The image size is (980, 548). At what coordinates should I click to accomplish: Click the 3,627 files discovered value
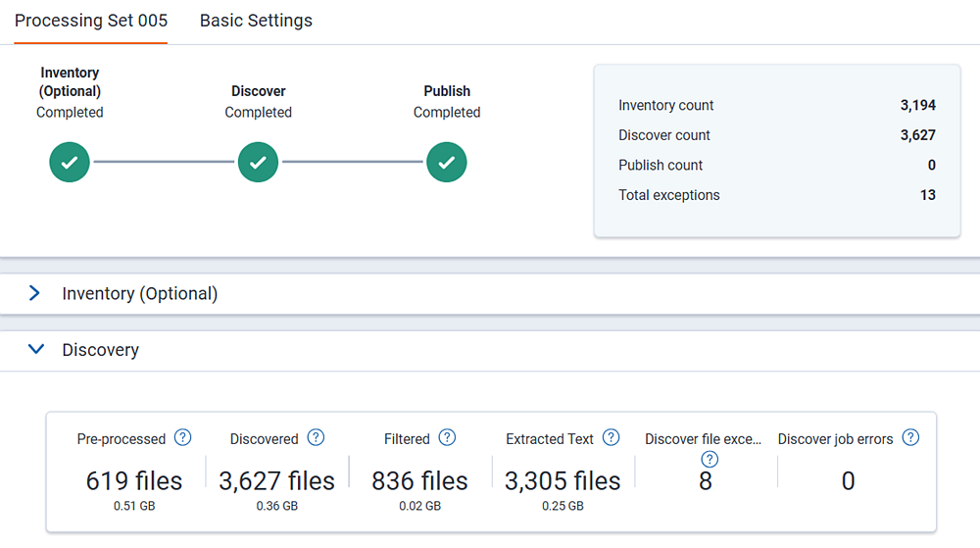[277, 481]
